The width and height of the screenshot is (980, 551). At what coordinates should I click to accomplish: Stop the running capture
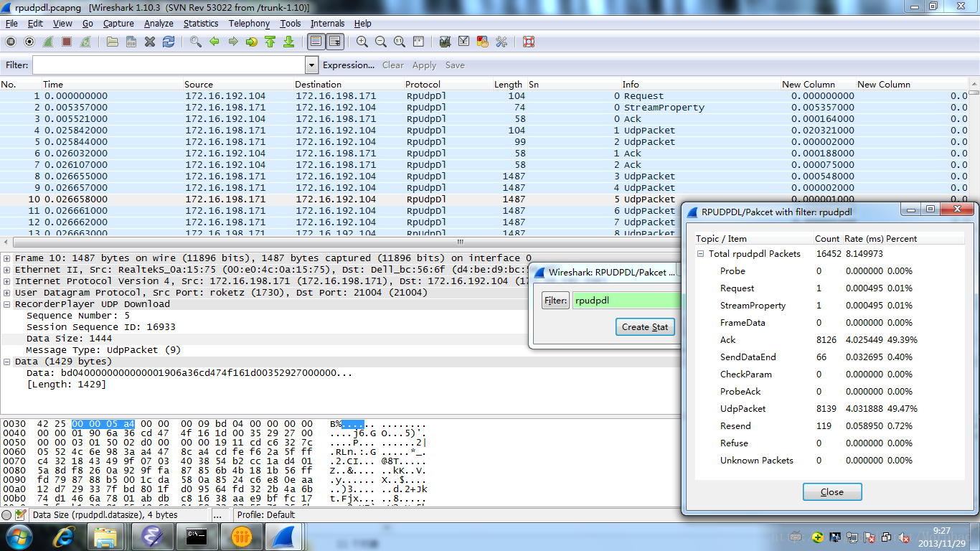pyautogui.click(x=67, y=42)
